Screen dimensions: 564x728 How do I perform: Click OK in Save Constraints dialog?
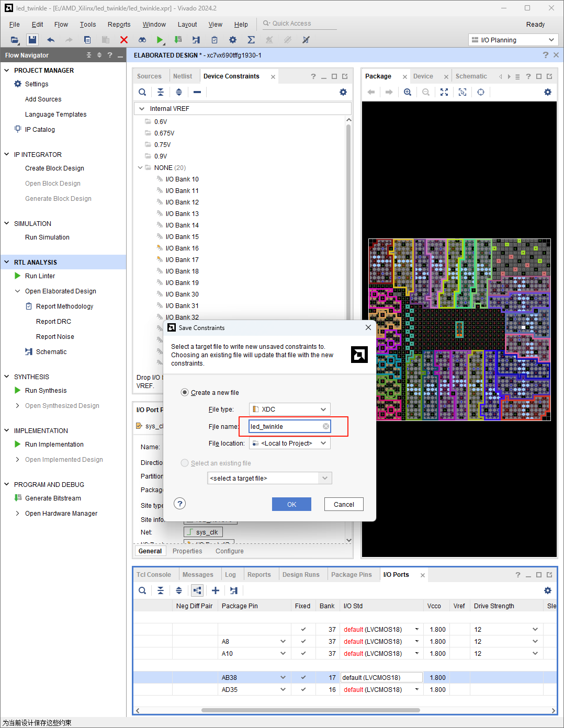291,504
